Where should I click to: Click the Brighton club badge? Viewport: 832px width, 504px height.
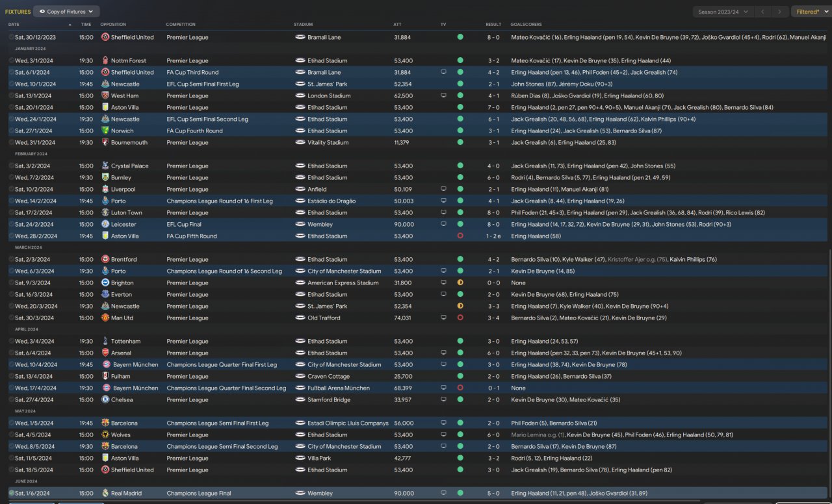[x=105, y=283]
